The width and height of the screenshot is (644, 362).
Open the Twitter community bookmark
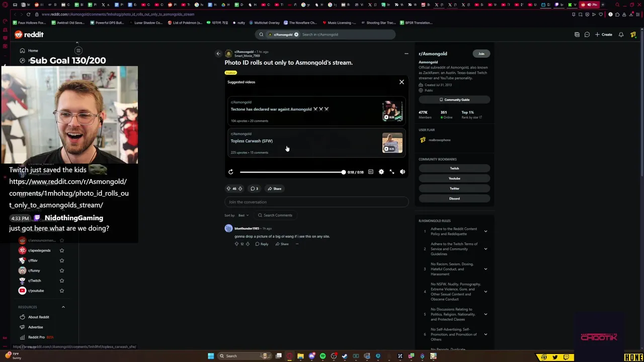point(454,189)
